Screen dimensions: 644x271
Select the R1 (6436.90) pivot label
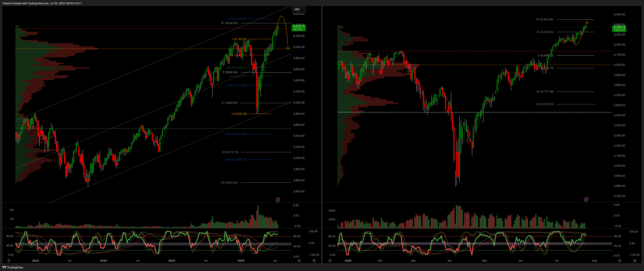pos(229,23)
